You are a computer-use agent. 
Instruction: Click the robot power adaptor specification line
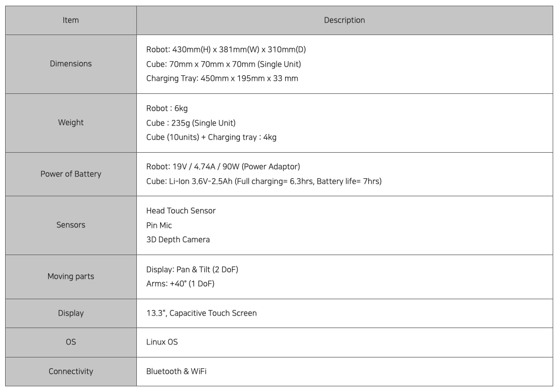[x=223, y=167]
